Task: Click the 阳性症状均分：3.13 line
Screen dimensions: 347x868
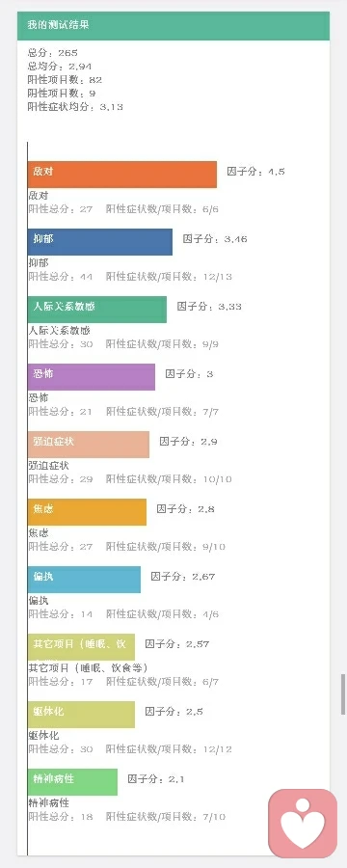Action: [75, 107]
